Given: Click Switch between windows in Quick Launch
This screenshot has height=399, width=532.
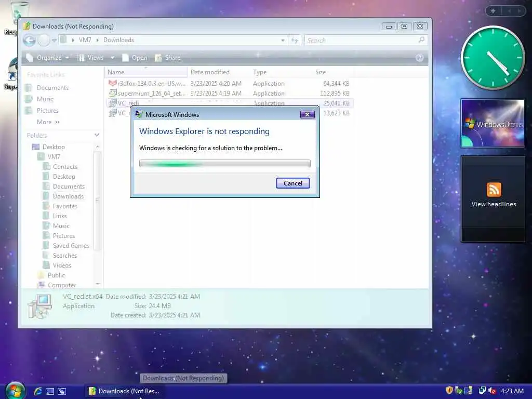Looking at the screenshot, I should click(x=62, y=391).
